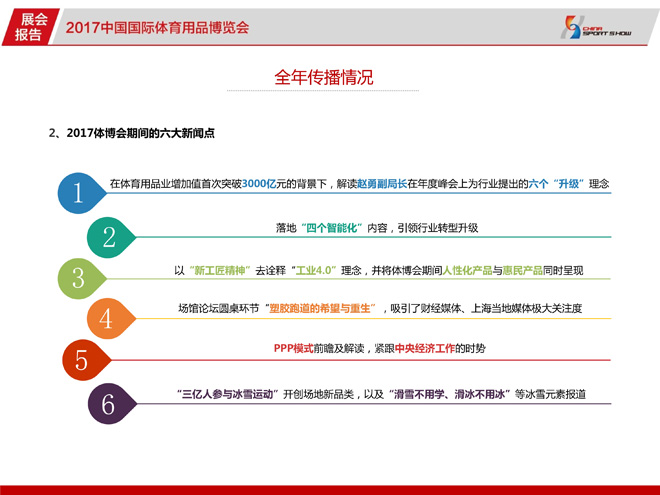Click the highlighted text 3000亿
Screen dimensions: 660x495
click(259, 184)
